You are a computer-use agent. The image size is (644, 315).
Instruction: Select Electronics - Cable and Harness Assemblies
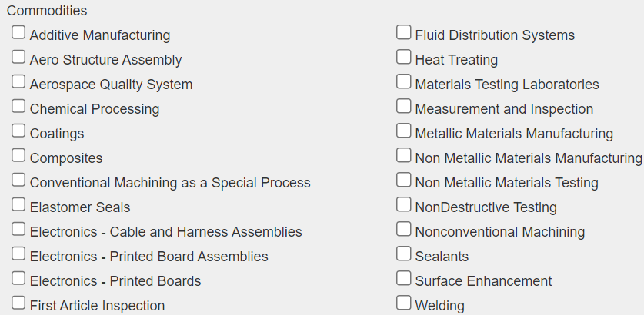pyautogui.click(x=18, y=230)
